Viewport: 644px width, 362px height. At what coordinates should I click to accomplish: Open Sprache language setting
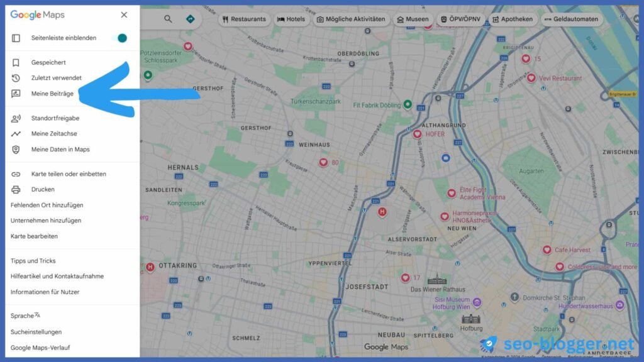25,315
